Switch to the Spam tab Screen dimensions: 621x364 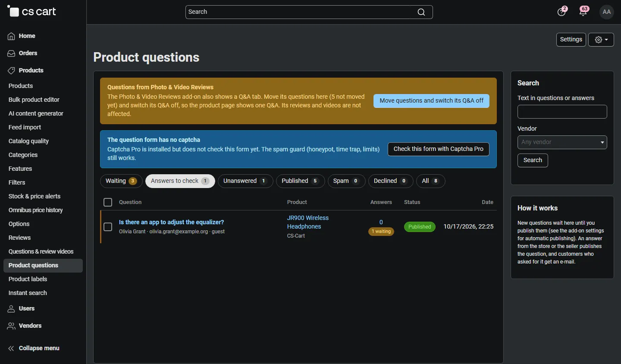346,181
